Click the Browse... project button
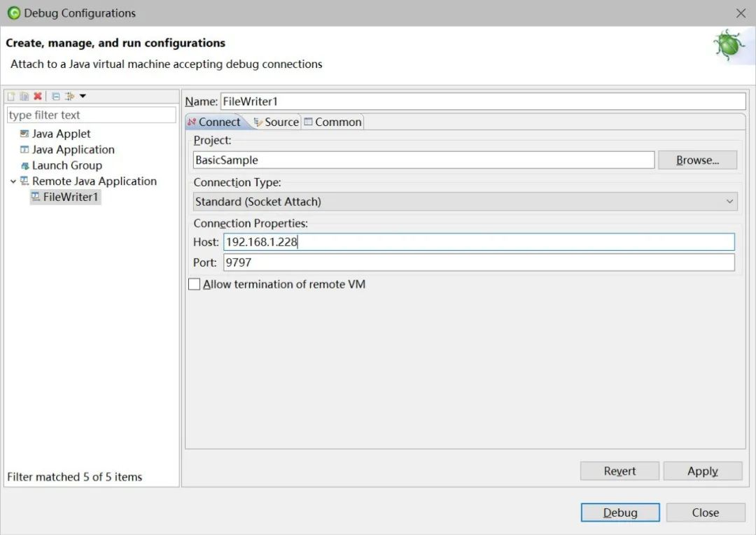The image size is (756, 535). [x=697, y=160]
